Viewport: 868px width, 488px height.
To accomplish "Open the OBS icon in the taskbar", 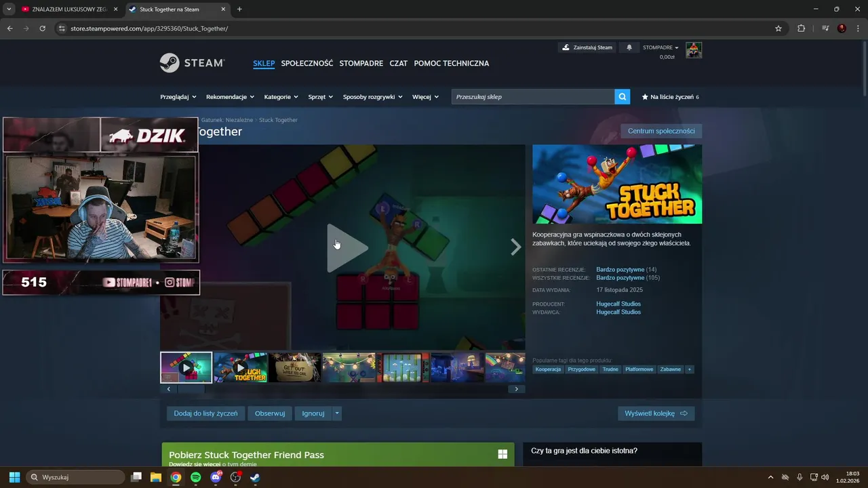I will 235,477.
